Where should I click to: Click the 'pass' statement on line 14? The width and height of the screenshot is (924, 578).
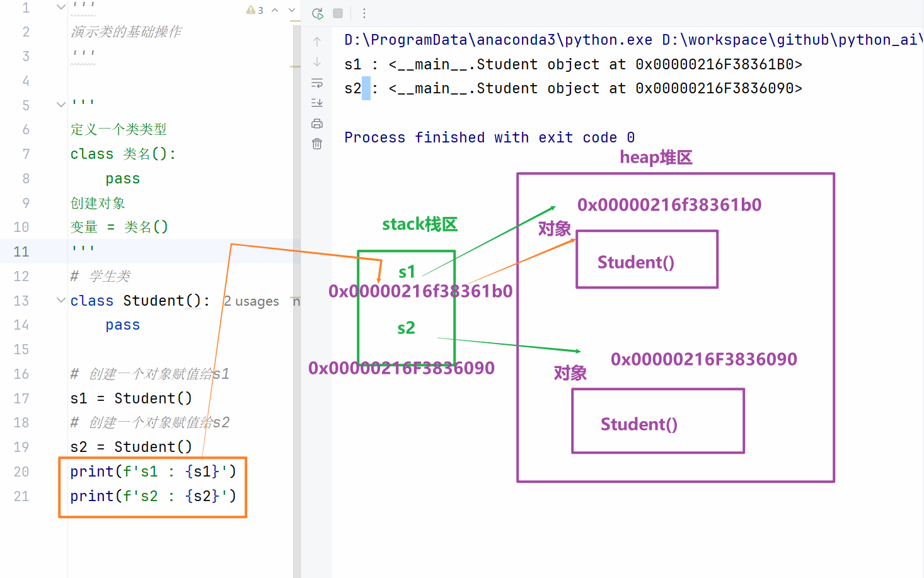[123, 325]
